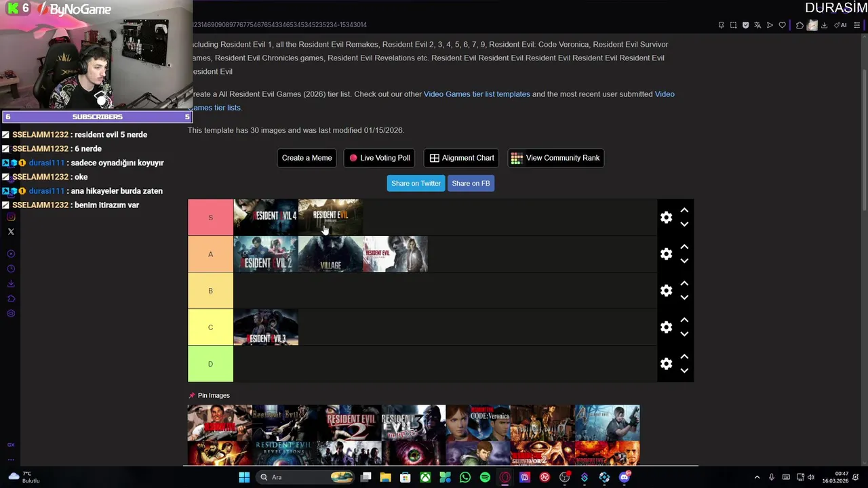Start a Live Voting Poll
868x488 pixels.
tap(379, 158)
